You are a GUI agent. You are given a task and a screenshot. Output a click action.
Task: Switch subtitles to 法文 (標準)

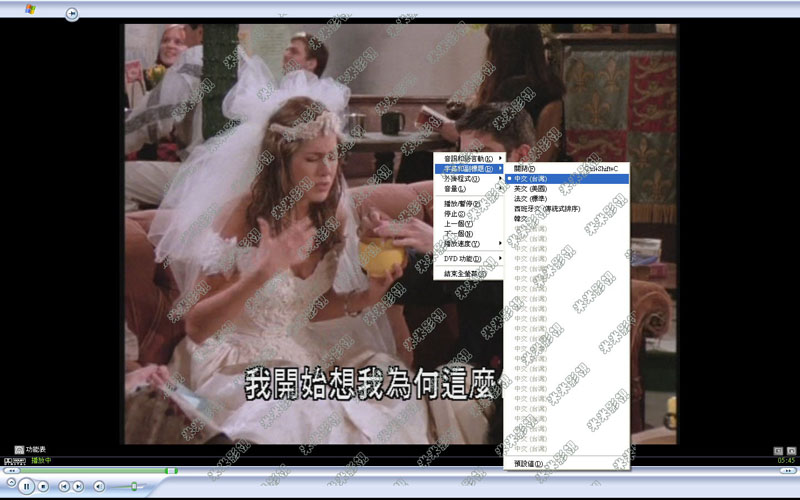coord(567,198)
